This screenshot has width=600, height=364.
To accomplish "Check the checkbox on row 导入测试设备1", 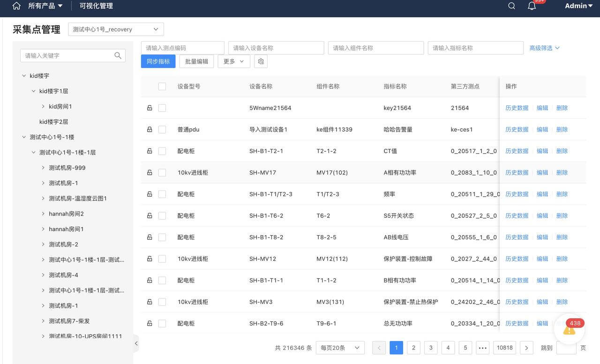I will coord(162,129).
